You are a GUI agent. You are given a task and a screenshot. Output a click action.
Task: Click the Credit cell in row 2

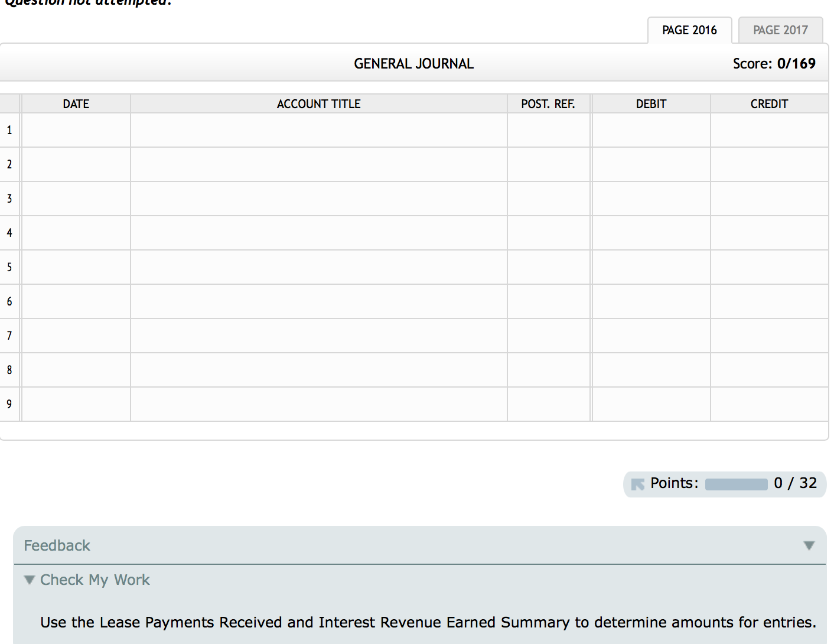coord(770,164)
